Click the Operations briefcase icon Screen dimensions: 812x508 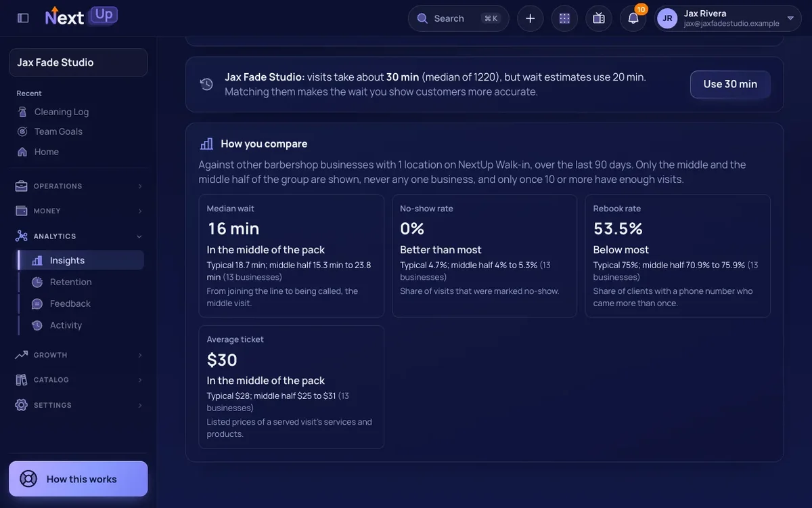[x=22, y=186]
